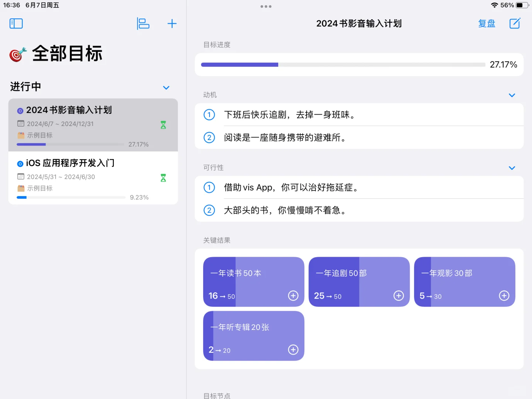Open the compose/edit icon for this plan
The image size is (532, 399).
pos(515,23)
